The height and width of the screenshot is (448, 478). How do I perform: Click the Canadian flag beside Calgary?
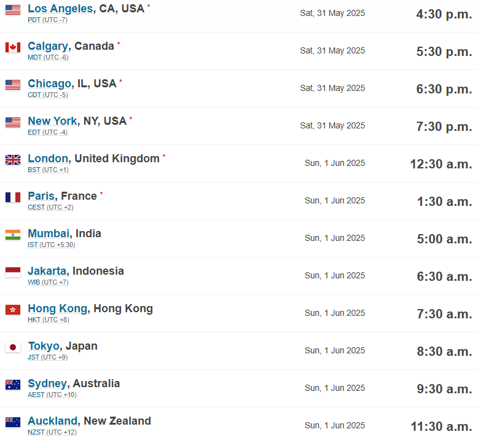(13, 47)
